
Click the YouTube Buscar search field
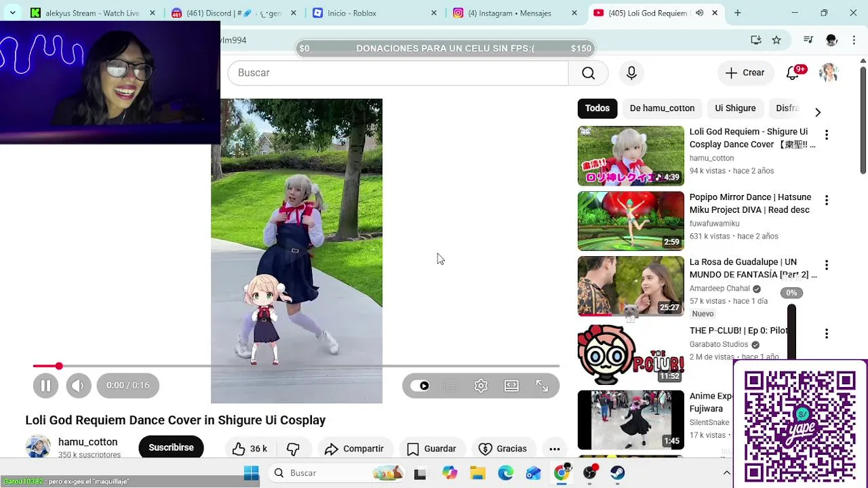click(398, 73)
